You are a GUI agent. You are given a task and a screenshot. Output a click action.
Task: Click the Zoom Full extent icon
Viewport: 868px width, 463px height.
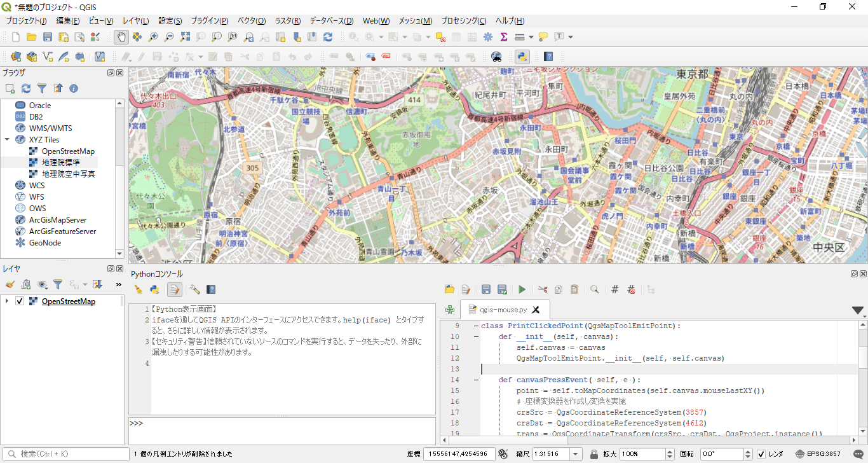pos(185,37)
